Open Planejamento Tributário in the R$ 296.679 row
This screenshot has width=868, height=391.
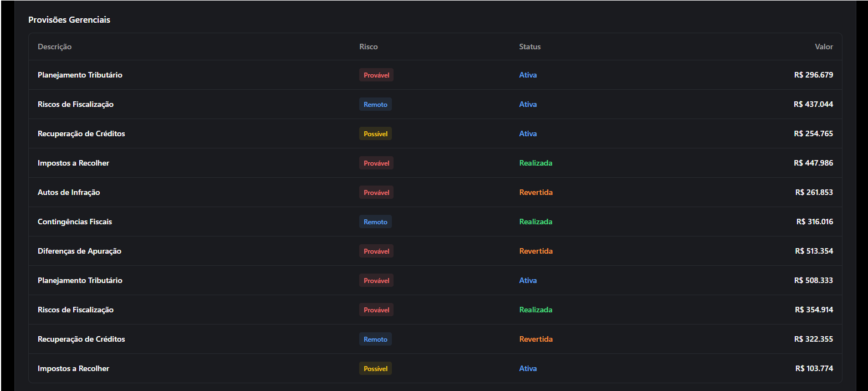point(80,75)
